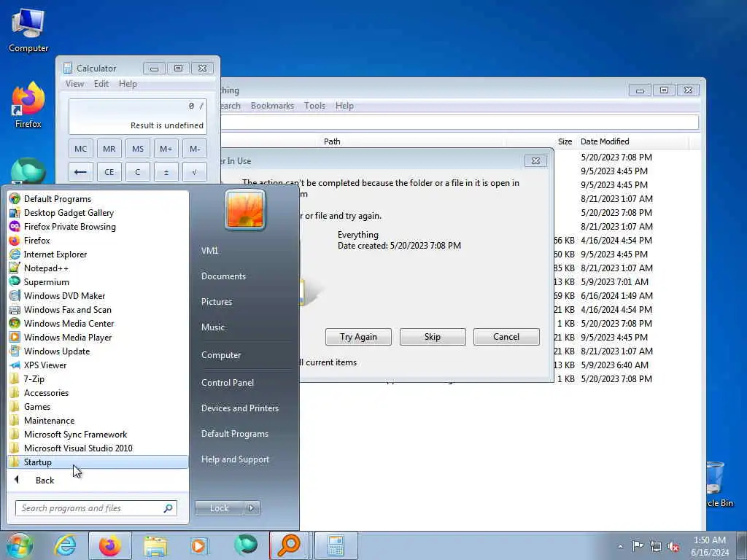Expand the Microsoft Sync Framework folder
Viewport: 747px width, 560px height.
[x=98, y=435]
